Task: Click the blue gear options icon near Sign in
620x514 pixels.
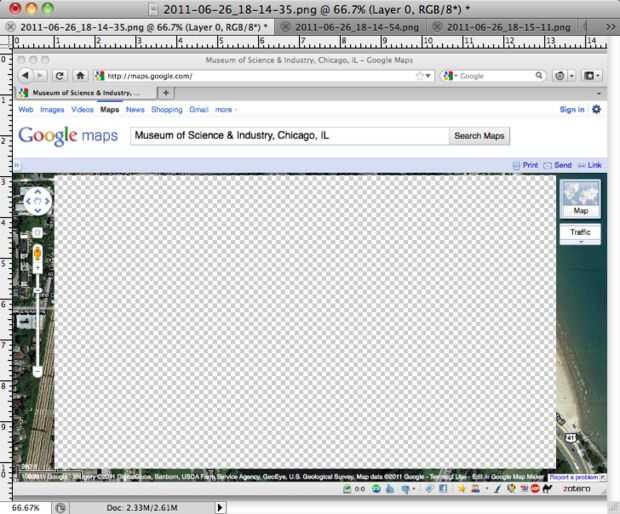Action: pos(596,110)
